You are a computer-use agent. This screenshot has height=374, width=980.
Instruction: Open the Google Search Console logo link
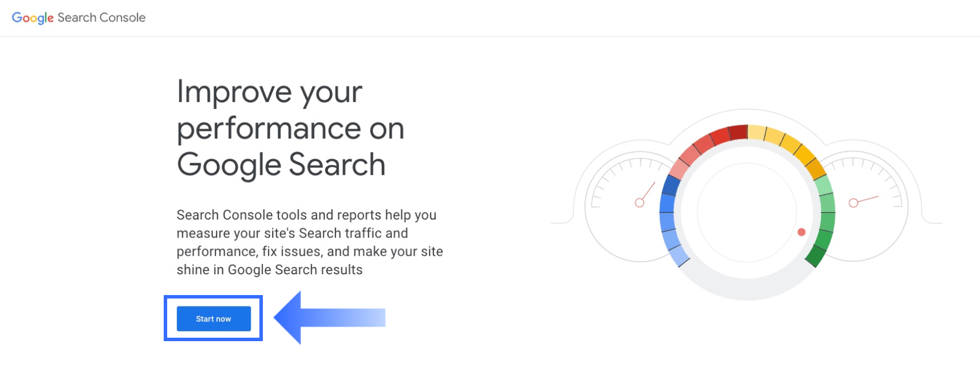78,18
